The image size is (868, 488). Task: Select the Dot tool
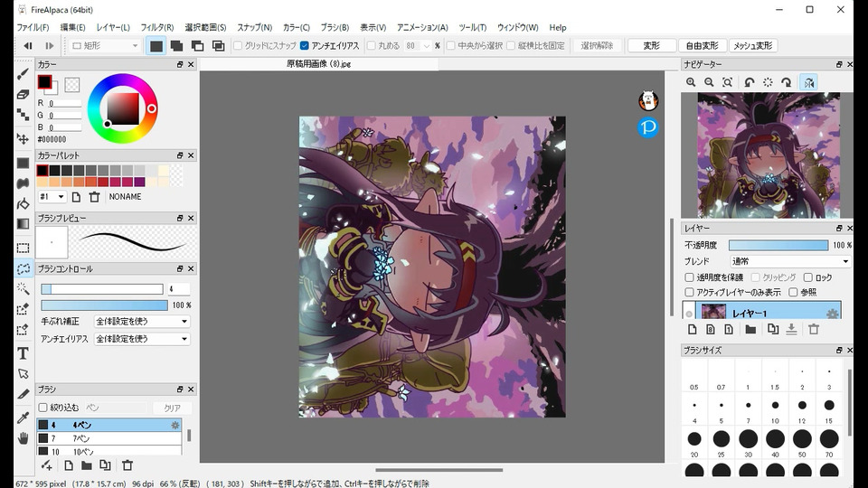coord(23,115)
